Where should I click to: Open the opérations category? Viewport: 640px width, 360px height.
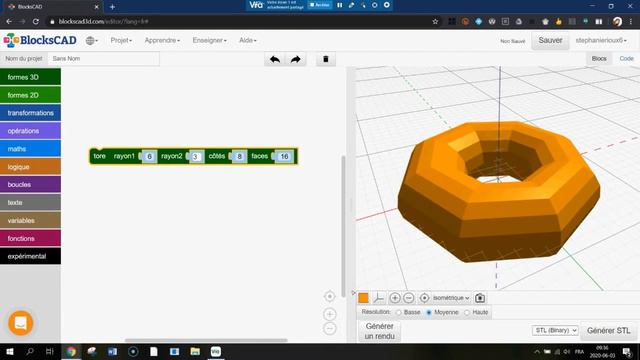[31, 131]
